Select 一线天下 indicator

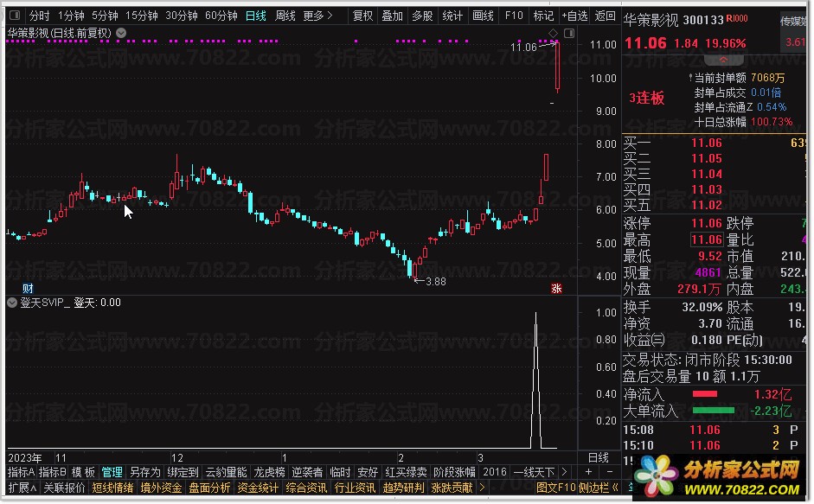point(535,472)
